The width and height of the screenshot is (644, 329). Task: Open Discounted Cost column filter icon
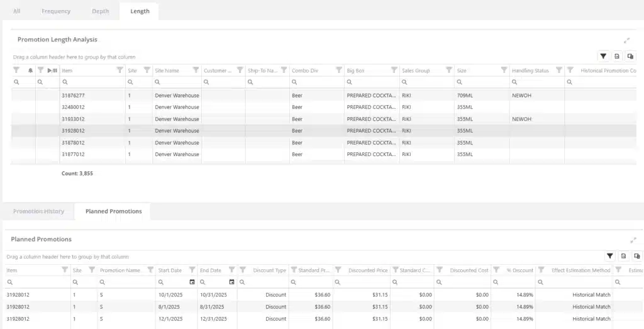point(440,270)
